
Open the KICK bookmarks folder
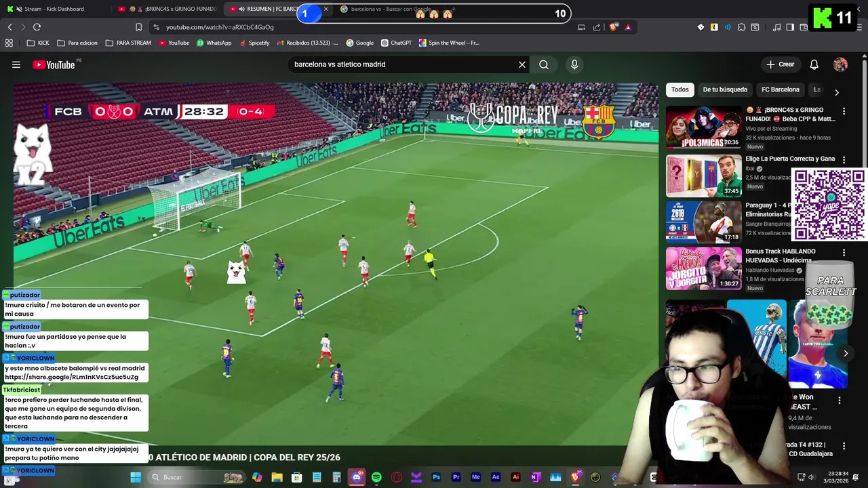coord(38,43)
